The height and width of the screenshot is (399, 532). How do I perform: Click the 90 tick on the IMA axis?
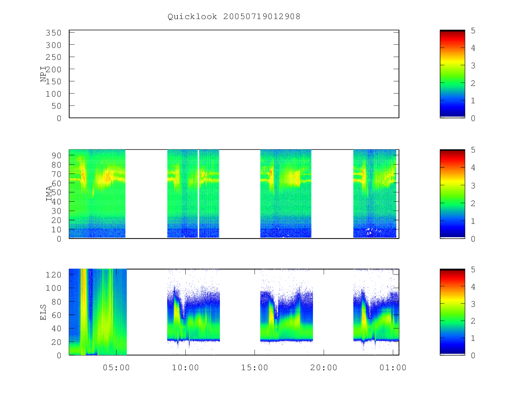click(x=57, y=155)
